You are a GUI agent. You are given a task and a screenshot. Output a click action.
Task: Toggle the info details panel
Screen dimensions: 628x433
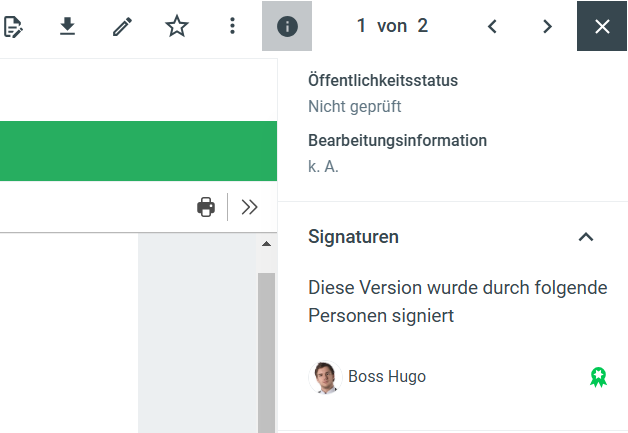tap(287, 26)
